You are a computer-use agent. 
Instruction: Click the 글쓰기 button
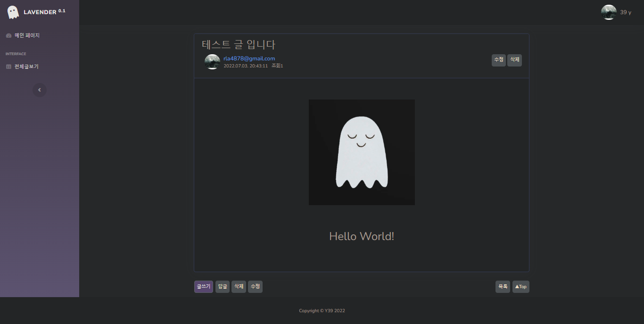204,287
